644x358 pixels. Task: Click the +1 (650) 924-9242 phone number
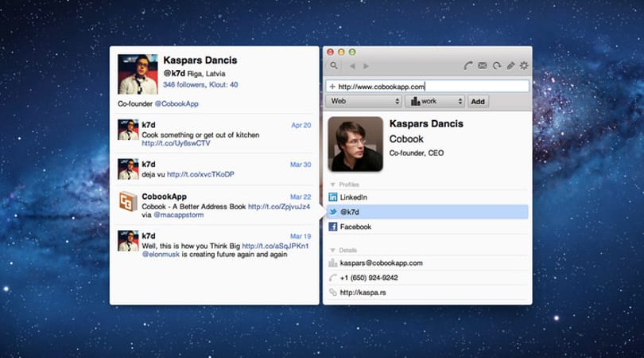click(x=369, y=278)
